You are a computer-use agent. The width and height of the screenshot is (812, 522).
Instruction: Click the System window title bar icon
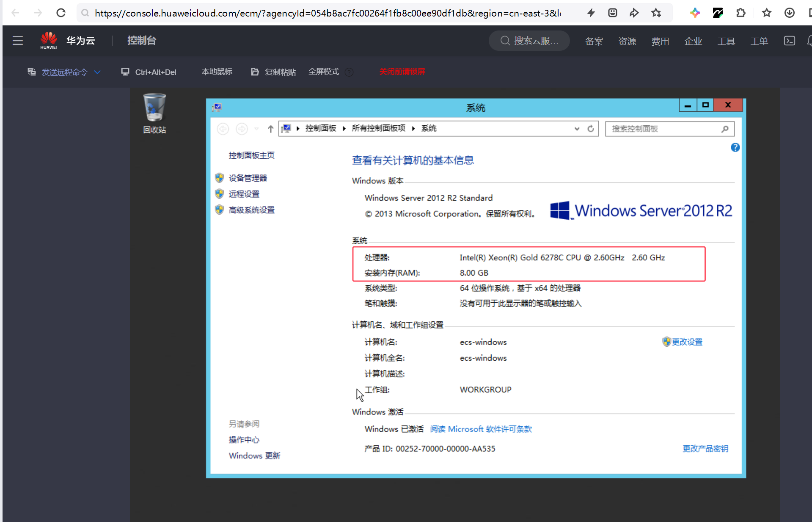coord(217,107)
